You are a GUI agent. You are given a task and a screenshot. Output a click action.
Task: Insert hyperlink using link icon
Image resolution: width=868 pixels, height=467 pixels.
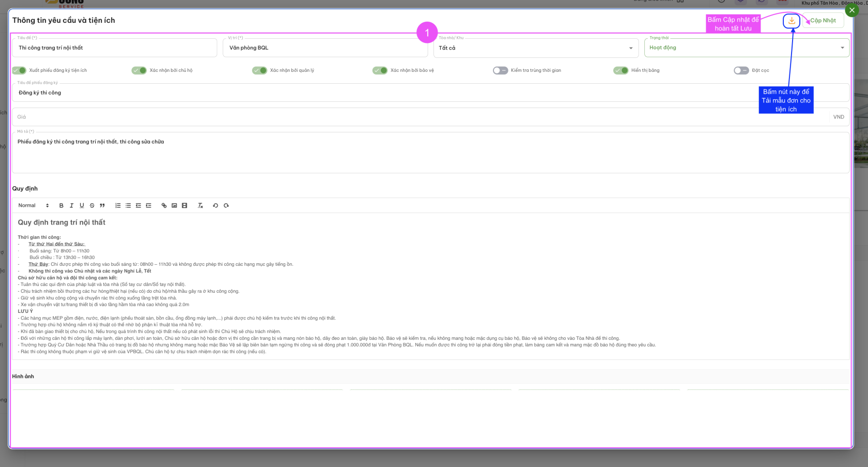coord(164,206)
